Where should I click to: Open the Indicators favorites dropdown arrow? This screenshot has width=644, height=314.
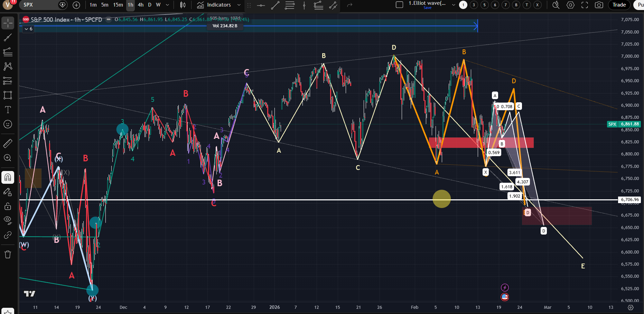(x=239, y=5)
